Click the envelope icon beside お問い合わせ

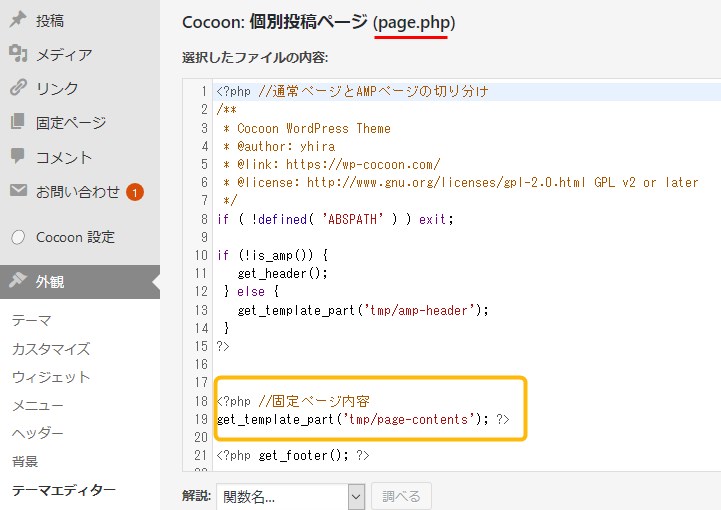click(x=17, y=191)
